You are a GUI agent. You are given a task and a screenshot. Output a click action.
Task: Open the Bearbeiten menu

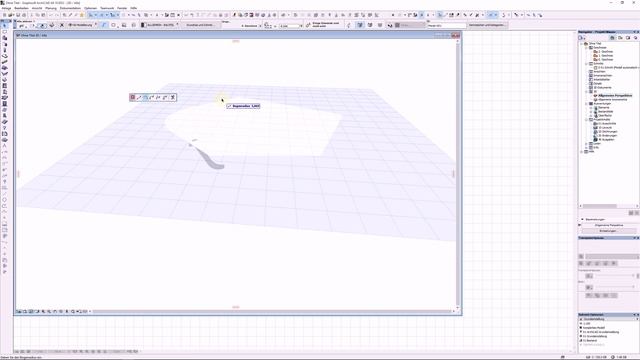click(x=22, y=8)
